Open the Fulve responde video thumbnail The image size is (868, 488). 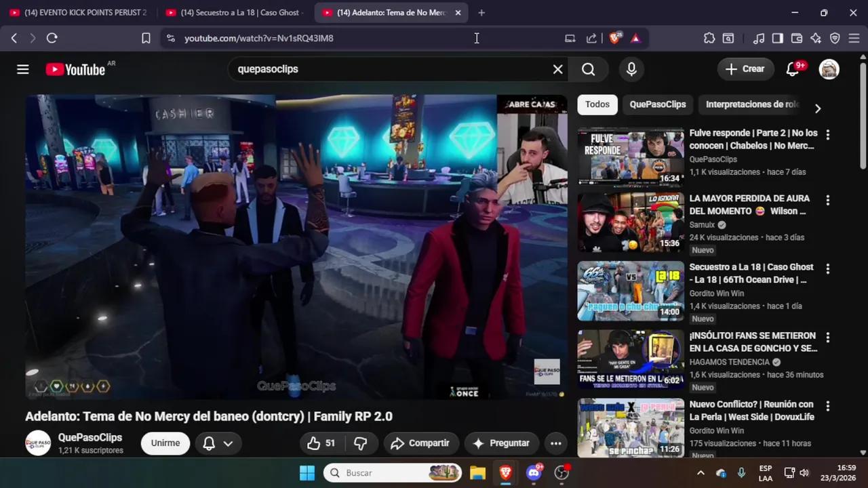tap(631, 156)
